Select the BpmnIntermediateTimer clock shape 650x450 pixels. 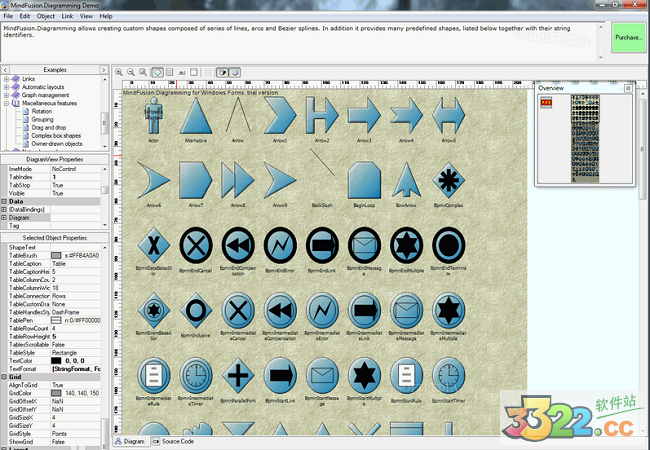[x=196, y=376]
